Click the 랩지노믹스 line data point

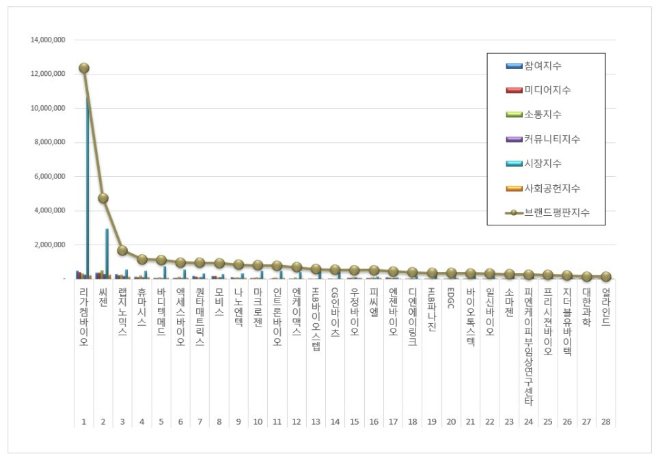click(x=122, y=250)
